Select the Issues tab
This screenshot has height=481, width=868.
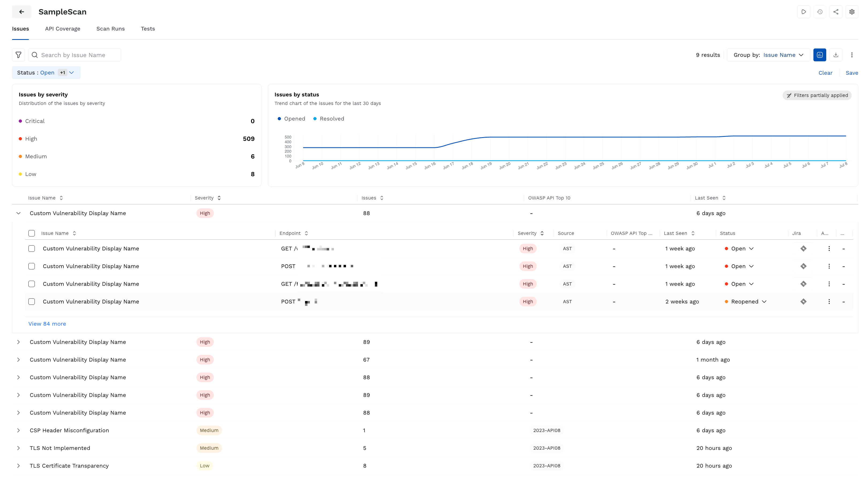pos(21,29)
